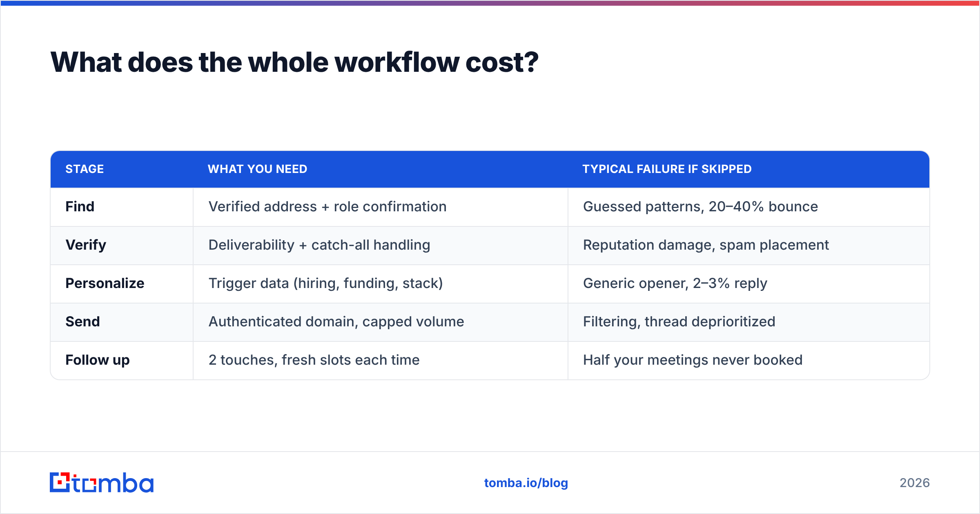Click 'Generic opener, 2–3% reply' cell

point(749,284)
